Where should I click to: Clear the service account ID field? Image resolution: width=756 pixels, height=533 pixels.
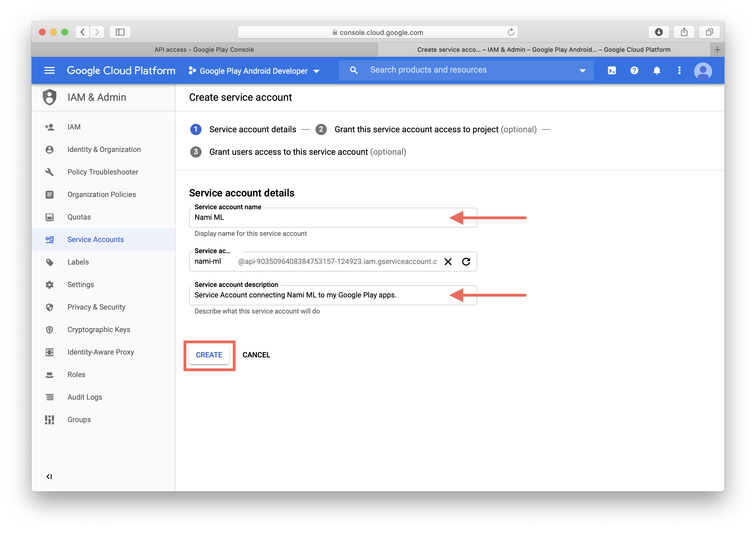click(448, 262)
